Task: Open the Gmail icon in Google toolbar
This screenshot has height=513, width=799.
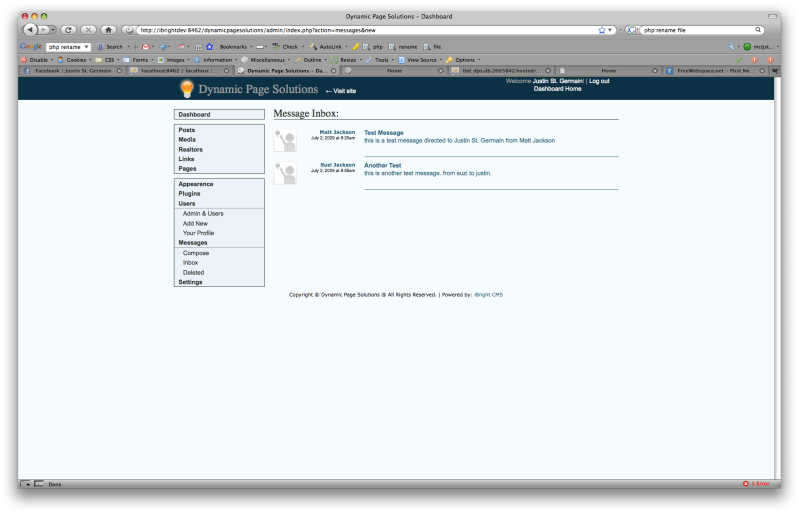Action: coord(146,46)
